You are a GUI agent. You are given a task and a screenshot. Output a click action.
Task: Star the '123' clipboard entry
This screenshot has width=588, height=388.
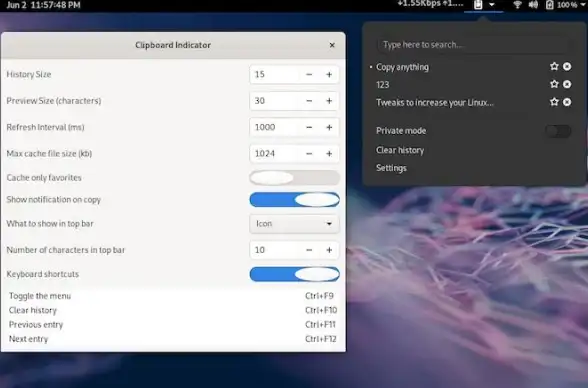point(554,84)
